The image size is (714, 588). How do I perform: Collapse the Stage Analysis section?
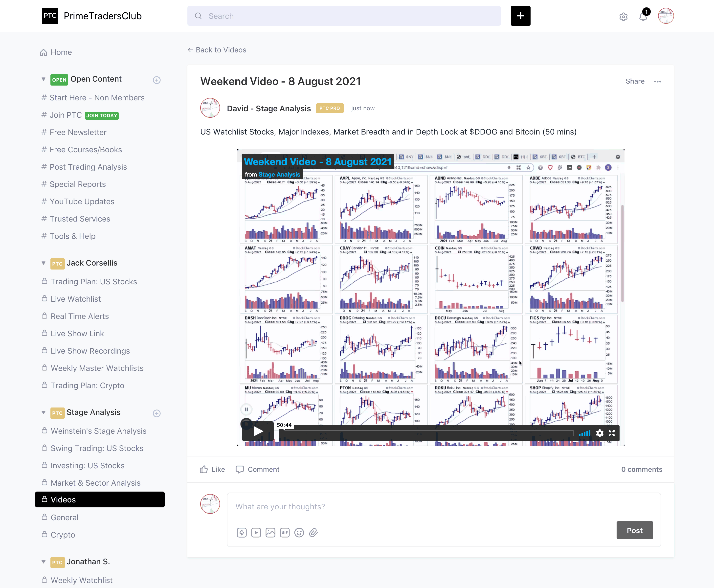43,412
